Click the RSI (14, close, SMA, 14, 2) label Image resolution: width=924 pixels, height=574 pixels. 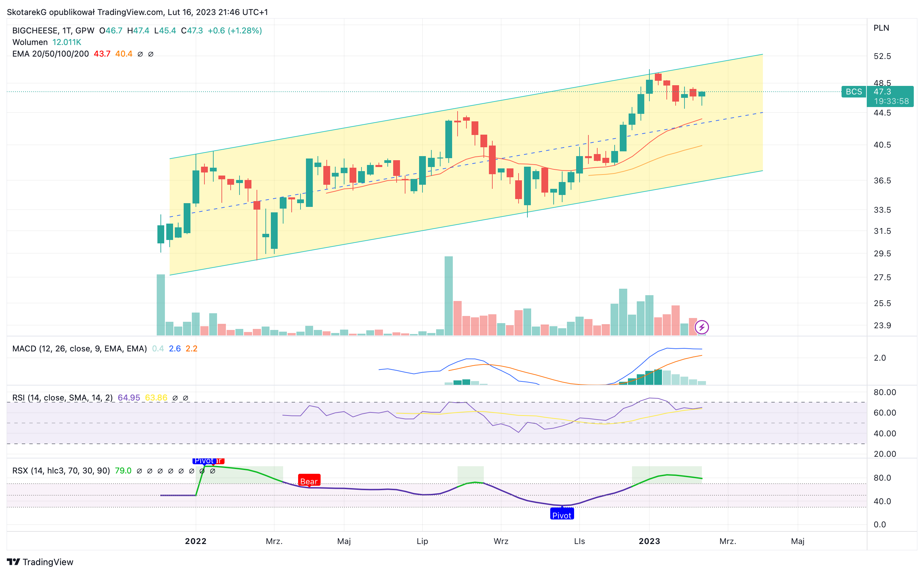click(x=62, y=397)
